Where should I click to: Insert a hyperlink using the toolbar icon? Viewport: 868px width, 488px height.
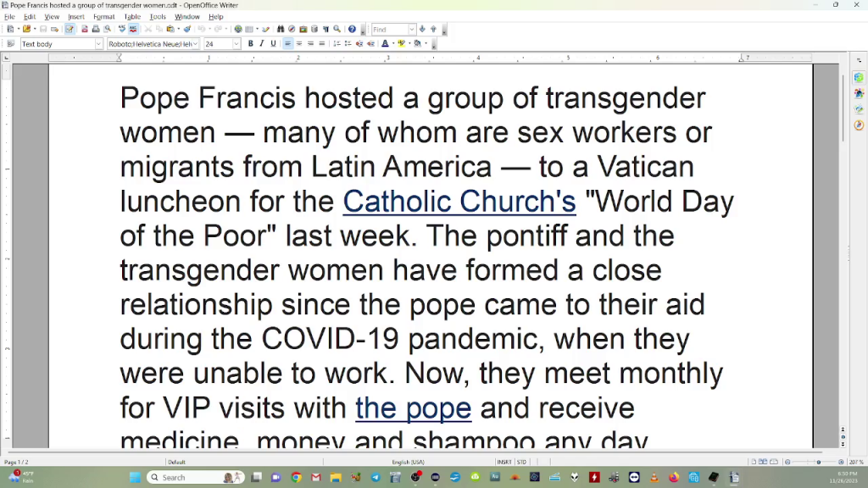click(x=238, y=30)
